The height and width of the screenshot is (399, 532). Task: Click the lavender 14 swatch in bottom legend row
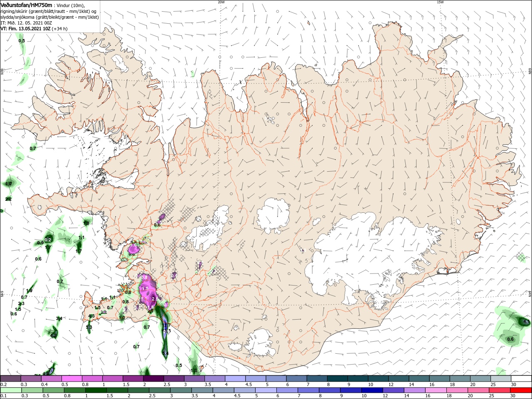pyautogui.click(x=415, y=390)
